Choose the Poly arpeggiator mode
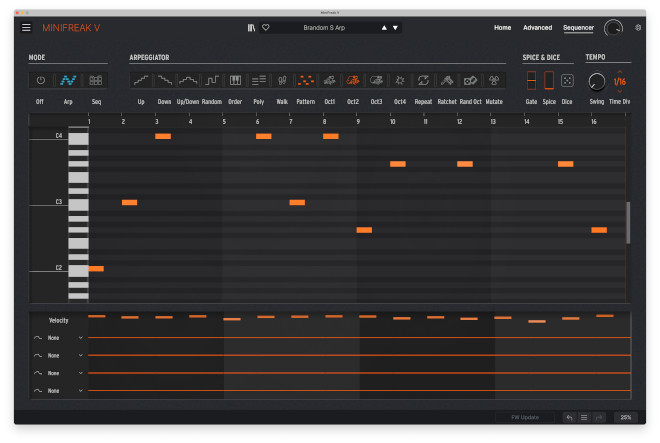 [x=259, y=80]
